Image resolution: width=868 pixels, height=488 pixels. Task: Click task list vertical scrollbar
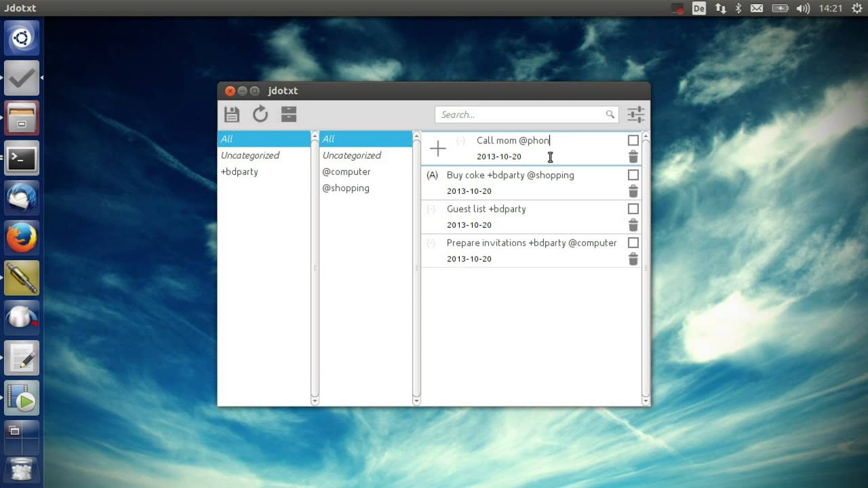(646, 268)
